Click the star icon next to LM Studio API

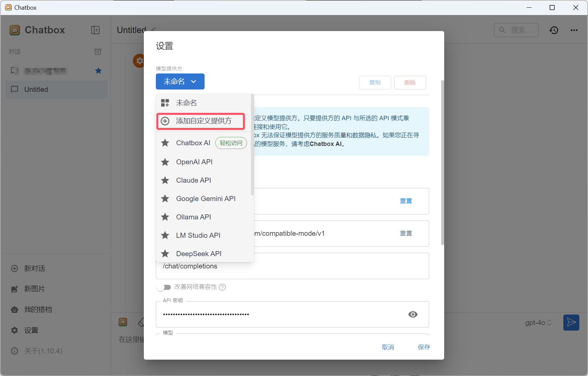(x=165, y=235)
